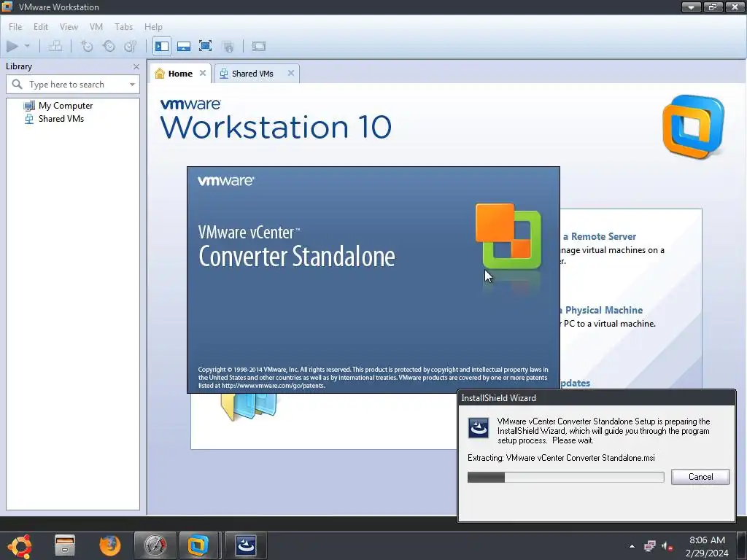Click the InstallShield setup icon in dialog
This screenshot has width=747, height=560.
479,427
